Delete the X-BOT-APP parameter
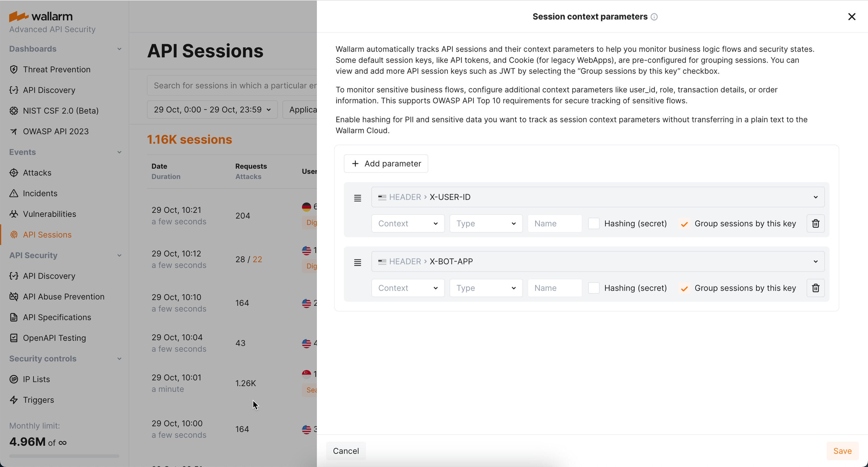 click(815, 288)
